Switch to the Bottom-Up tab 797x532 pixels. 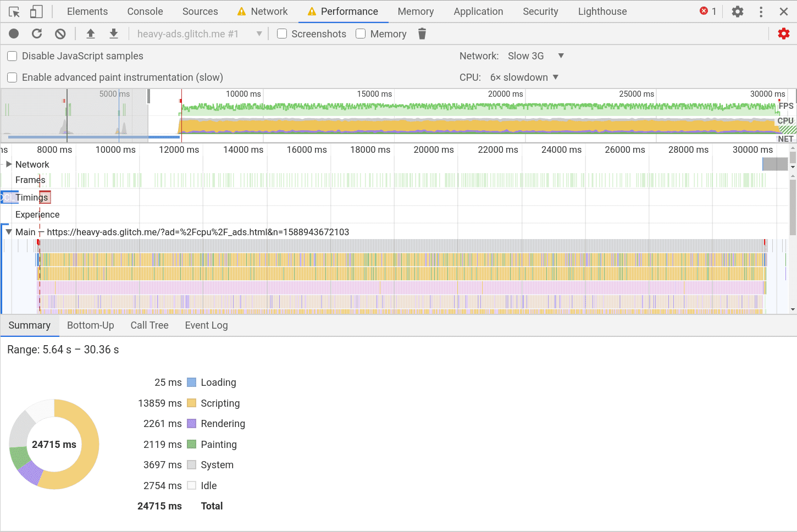pyautogui.click(x=90, y=325)
